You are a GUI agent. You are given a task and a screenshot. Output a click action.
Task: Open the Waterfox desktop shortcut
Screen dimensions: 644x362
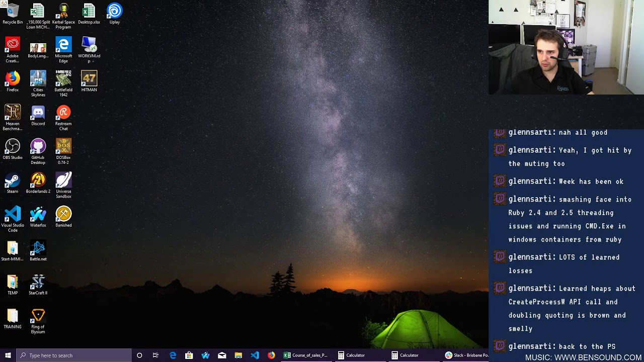click(x=38, y=217)
